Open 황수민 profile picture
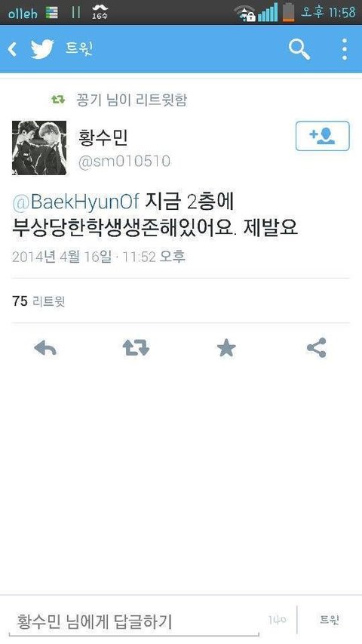 click(x=39, y=148)
